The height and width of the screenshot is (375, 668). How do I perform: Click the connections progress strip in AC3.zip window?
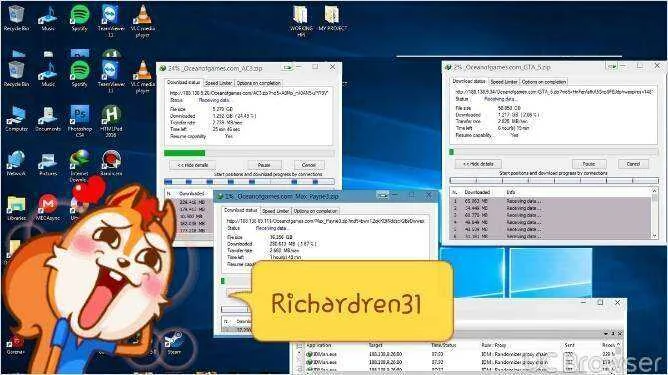coord(249,182)
